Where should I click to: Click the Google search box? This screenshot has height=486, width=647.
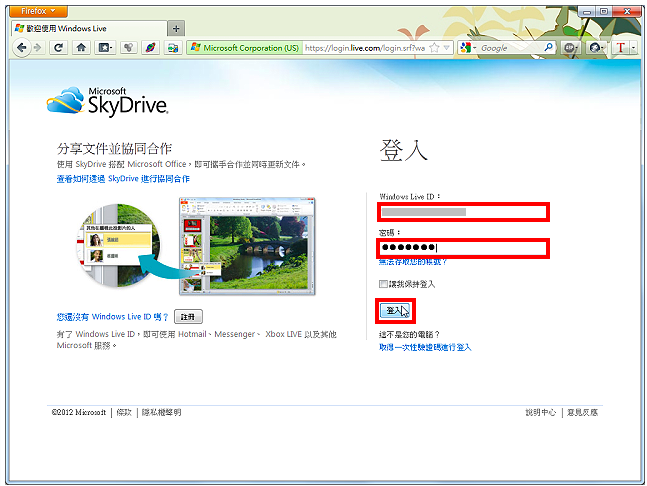coord(510,48)
